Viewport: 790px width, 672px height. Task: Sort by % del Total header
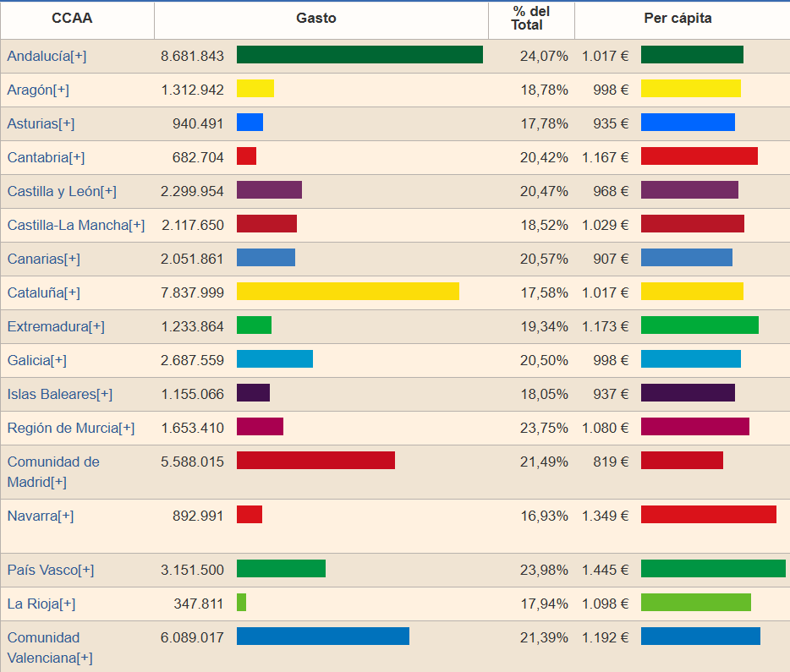531,18
